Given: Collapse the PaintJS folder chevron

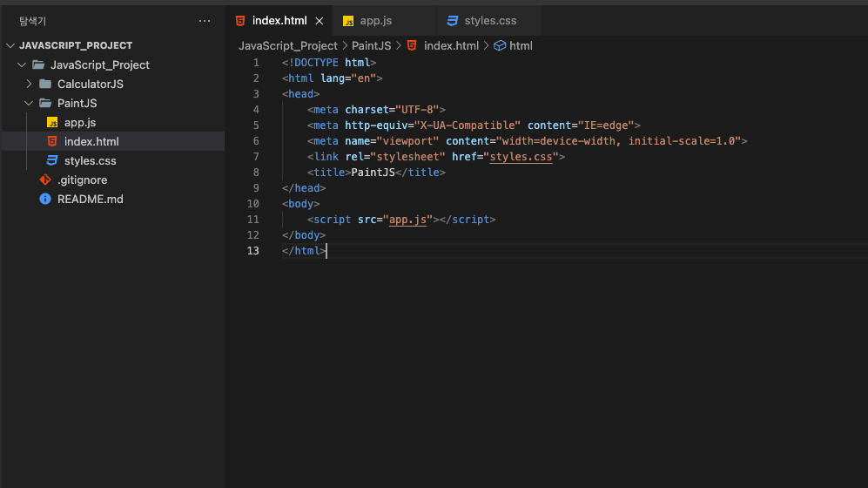Looking at the screenshot, I should pos(29,103).
